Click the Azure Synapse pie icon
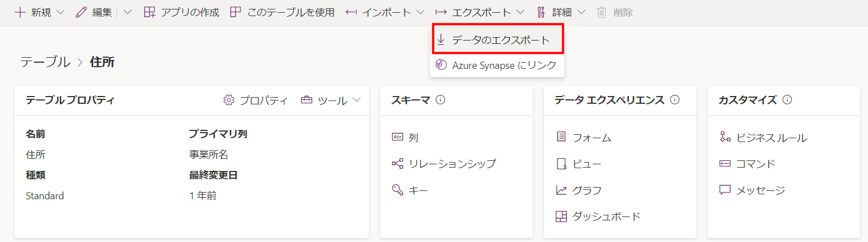 point(441,65)
